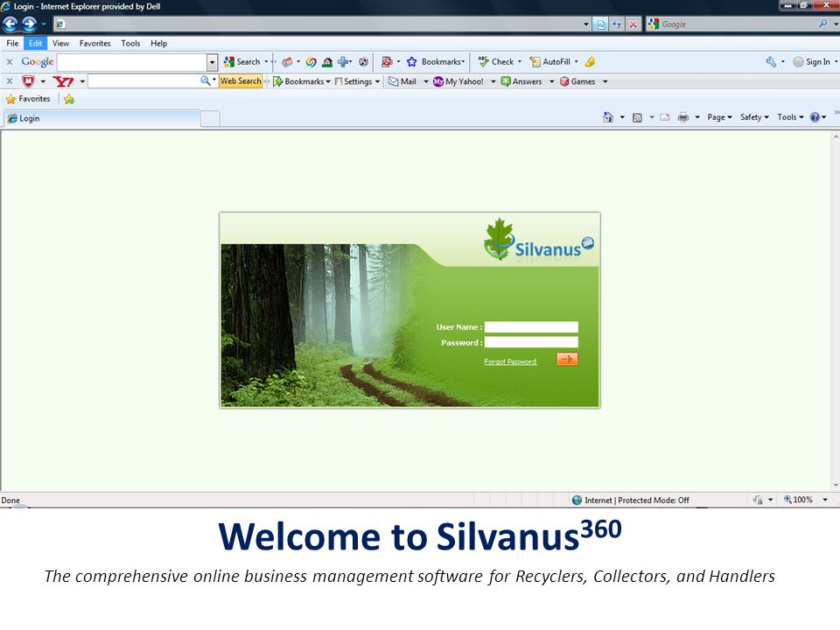Image resolution: width=840 pixels, height=630 pixels.
Task: Expand the Games button dropdown arrow
Action: [x=605, y=81]
